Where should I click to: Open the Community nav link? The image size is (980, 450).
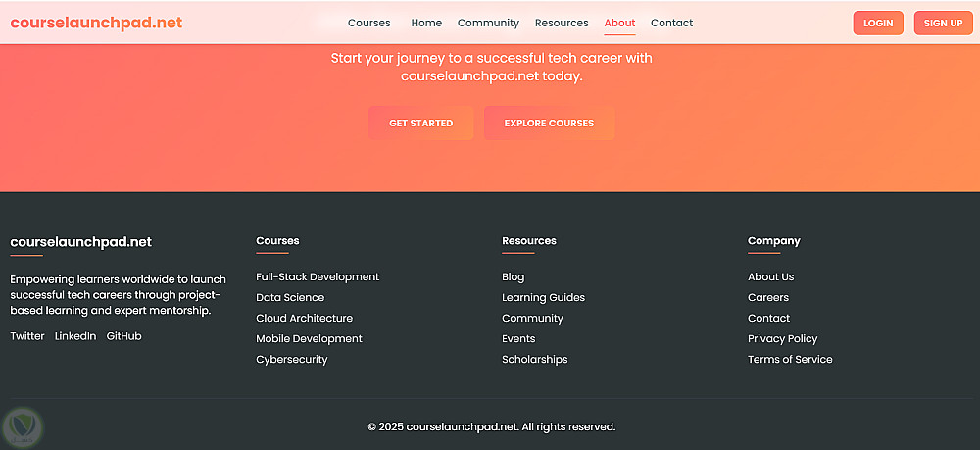[488, 23]
